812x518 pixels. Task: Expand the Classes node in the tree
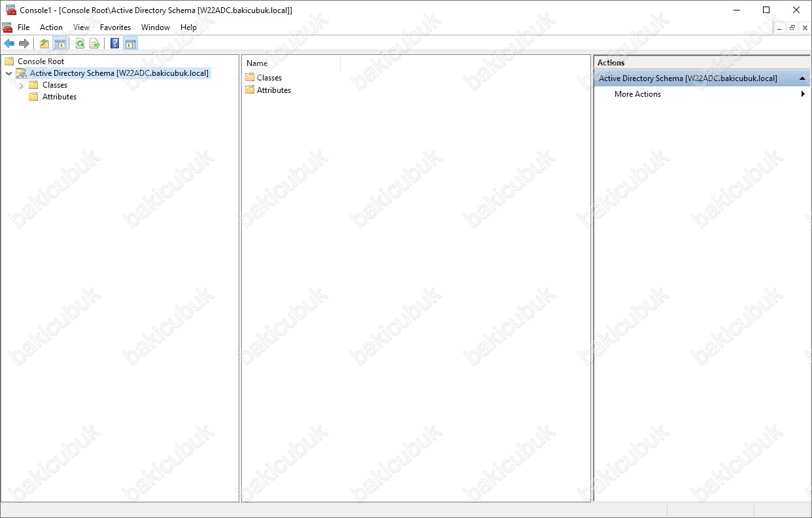pyautogui.click(x=22, y=85)
